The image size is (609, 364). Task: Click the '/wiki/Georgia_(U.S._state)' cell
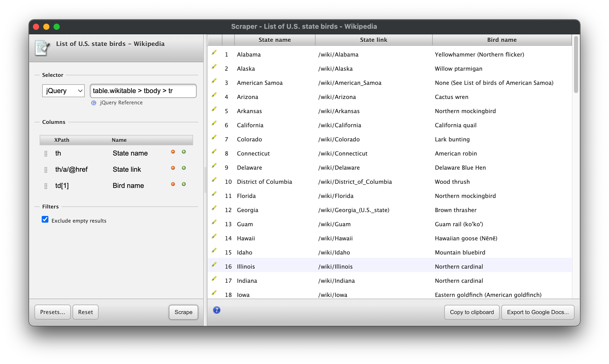(354, 210)
